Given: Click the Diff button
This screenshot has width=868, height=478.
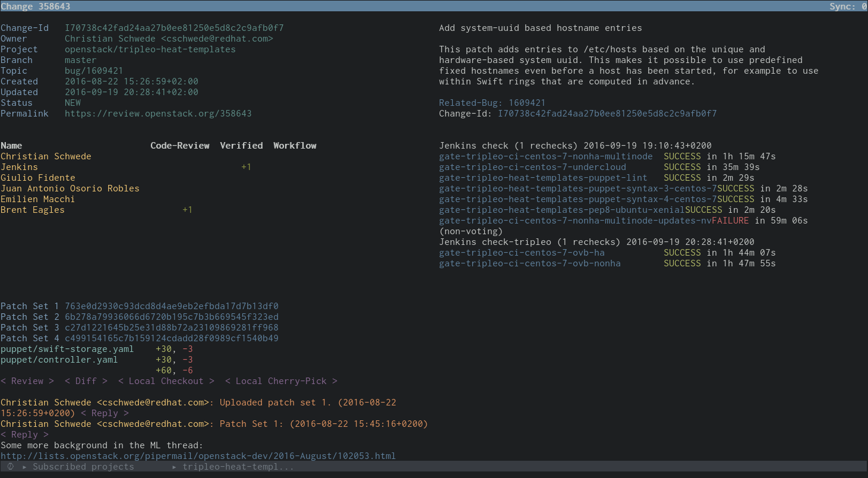Looking at the screenshot, I should point(86,381).
